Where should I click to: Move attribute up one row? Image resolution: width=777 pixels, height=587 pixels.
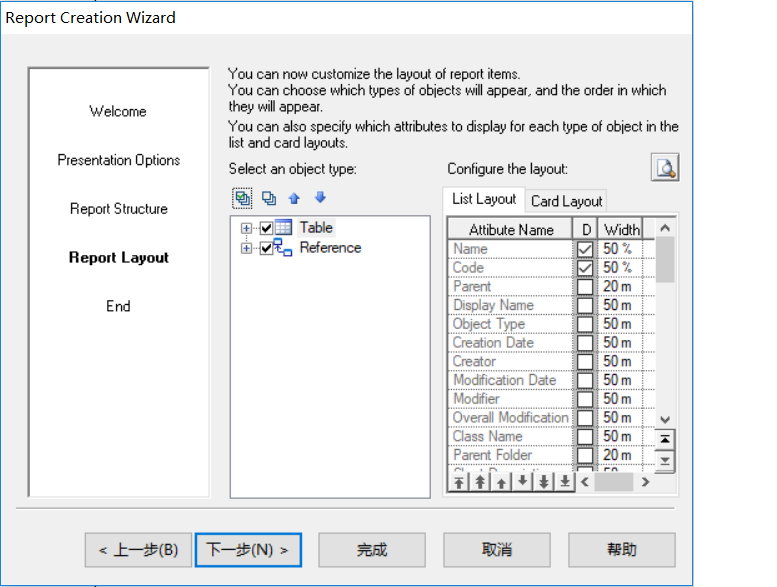(x=501, y=482)
